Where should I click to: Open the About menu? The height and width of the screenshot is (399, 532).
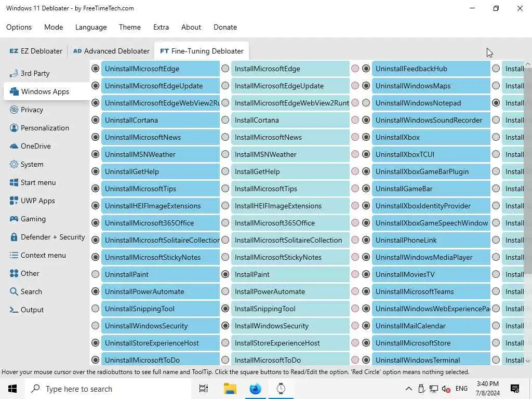[191, 27]
